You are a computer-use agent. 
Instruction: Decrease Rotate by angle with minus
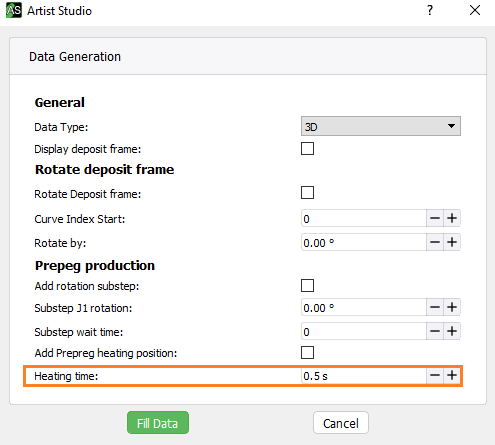435,242
